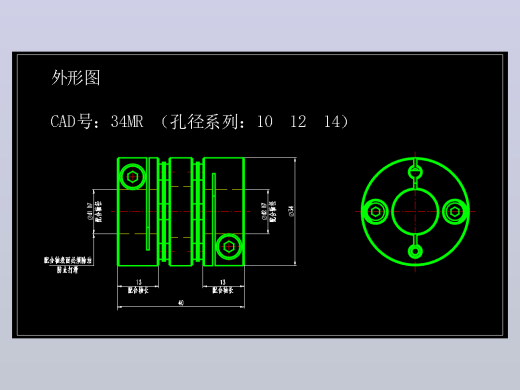Viewport: 520px width, 390px height.
Task: Select bore size value 12
Action: pos(298,121)
